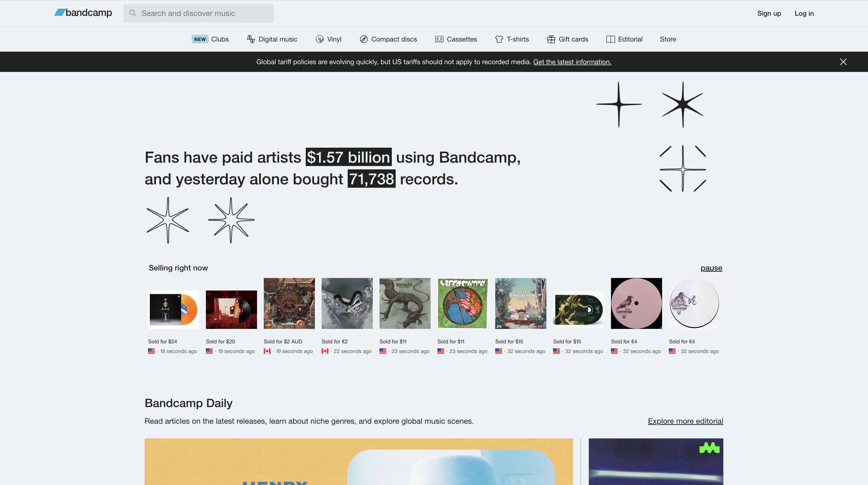Open the orange Bandcamp Daily feature article
The image size is (868, 485).
[359, 462]
